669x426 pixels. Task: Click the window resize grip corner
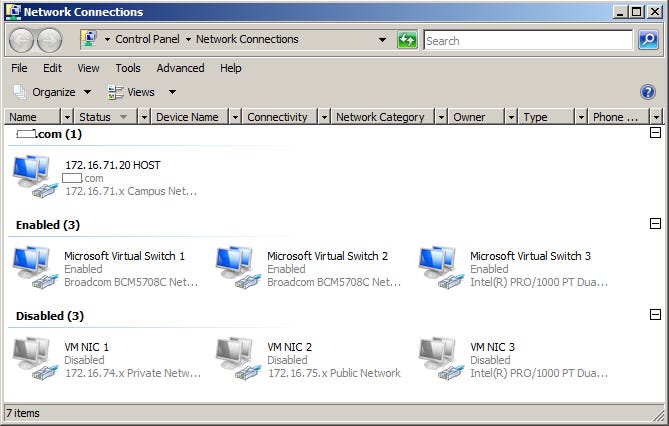pos(658,415)
